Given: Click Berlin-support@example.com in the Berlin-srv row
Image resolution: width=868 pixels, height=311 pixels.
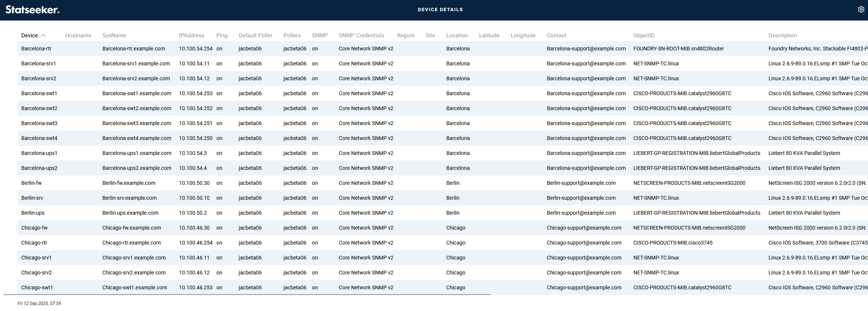Looking at the screenshot, I should [x=581, y=198].
